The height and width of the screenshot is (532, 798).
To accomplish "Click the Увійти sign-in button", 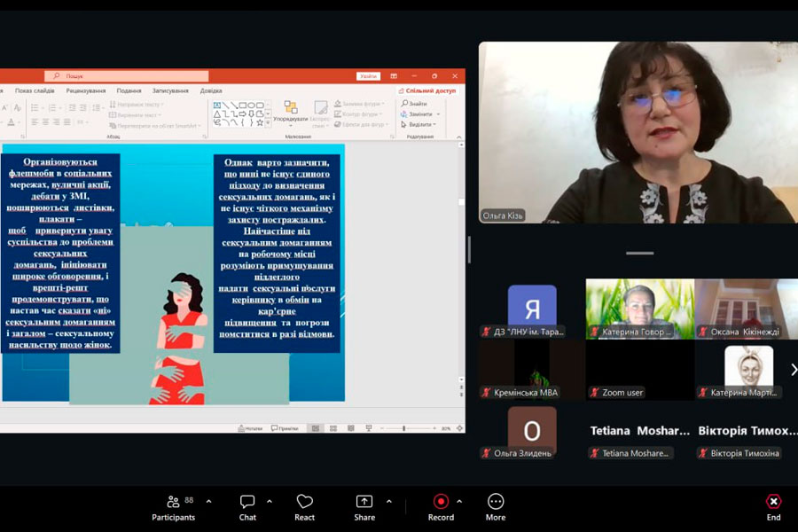I will [368, 76].
